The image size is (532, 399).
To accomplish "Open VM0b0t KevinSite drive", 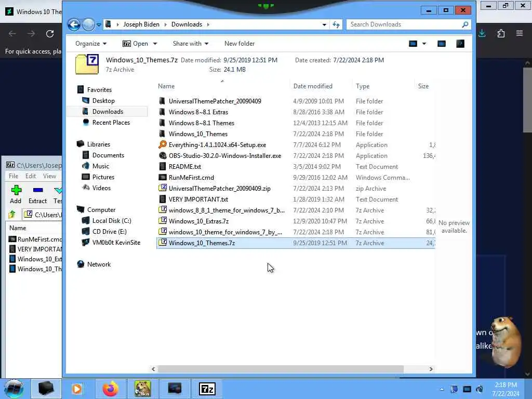I will click(116, 243).
